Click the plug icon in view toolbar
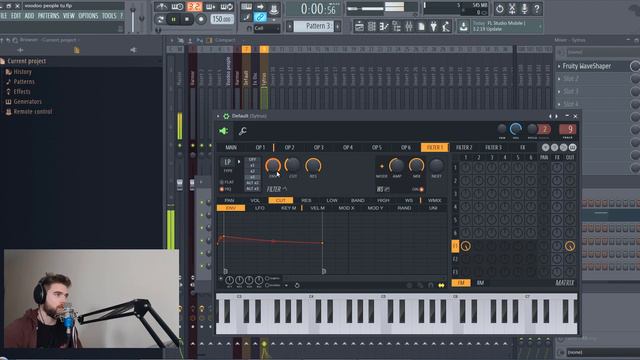 [433, 27]
